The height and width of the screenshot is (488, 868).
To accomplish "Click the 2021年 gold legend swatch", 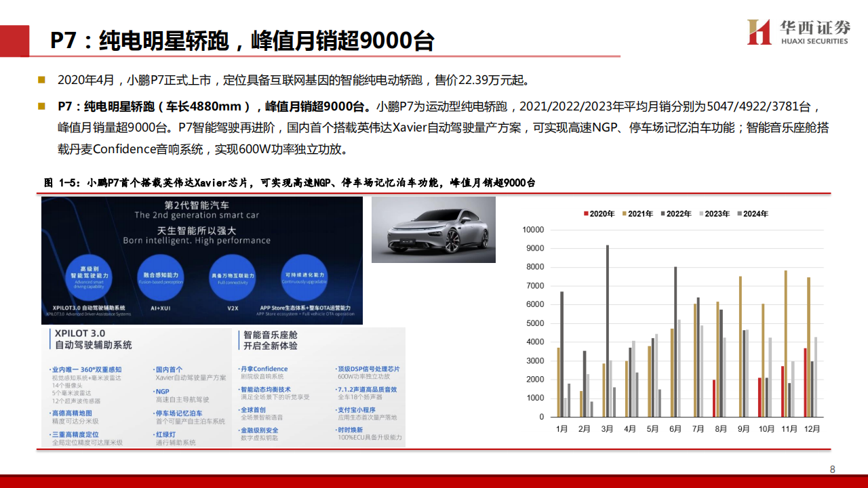I will [625, 214].
